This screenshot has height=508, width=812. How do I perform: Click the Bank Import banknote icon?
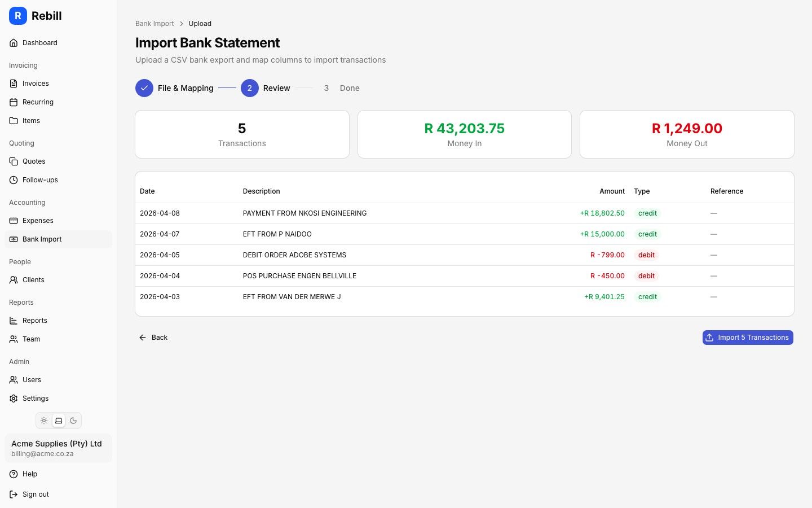tap(14, 239)
